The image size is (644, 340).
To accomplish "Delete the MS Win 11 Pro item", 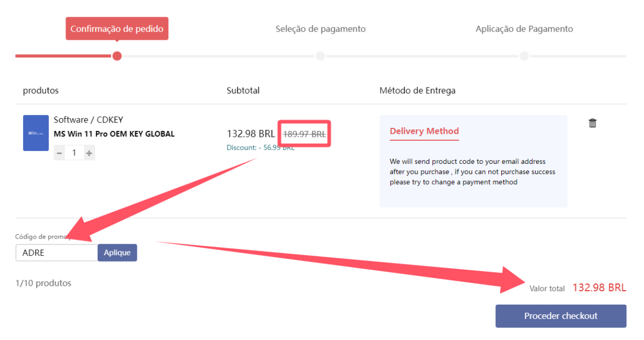I will [x=592, y=122].
